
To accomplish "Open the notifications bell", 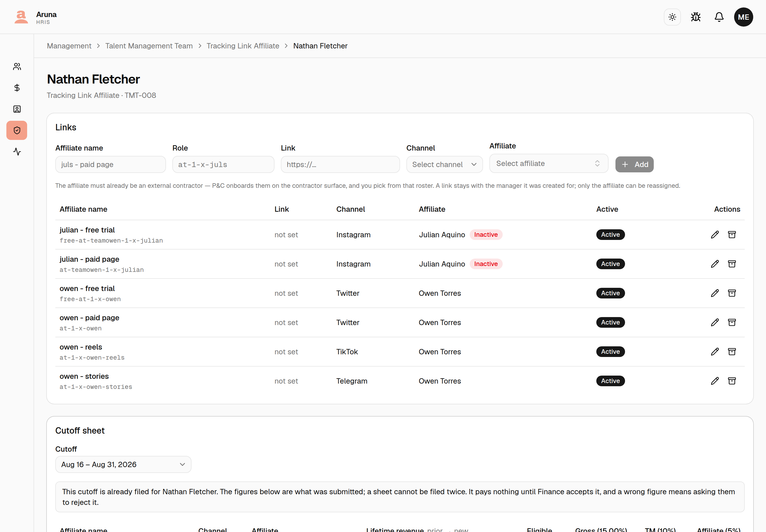I will (719, 17).
